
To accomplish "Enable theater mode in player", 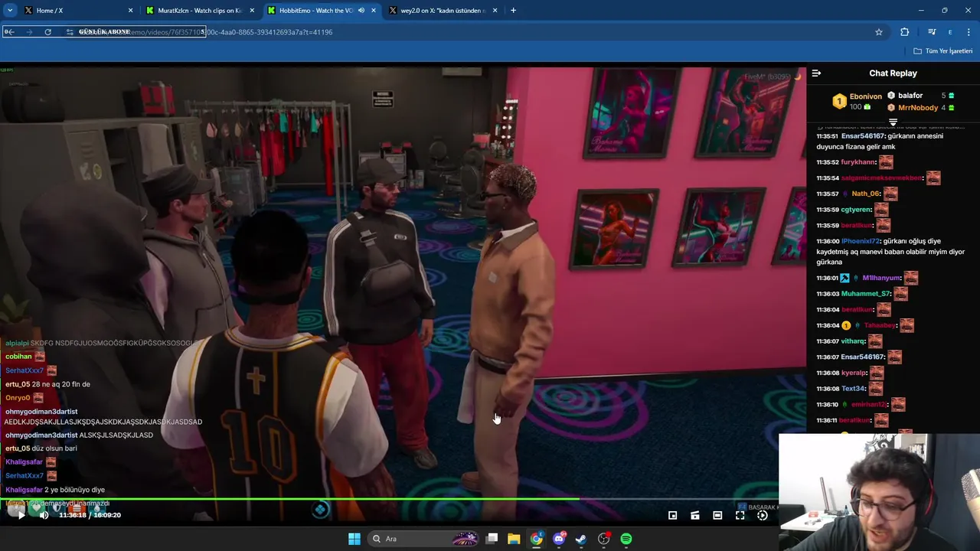I will click(717, 516).
